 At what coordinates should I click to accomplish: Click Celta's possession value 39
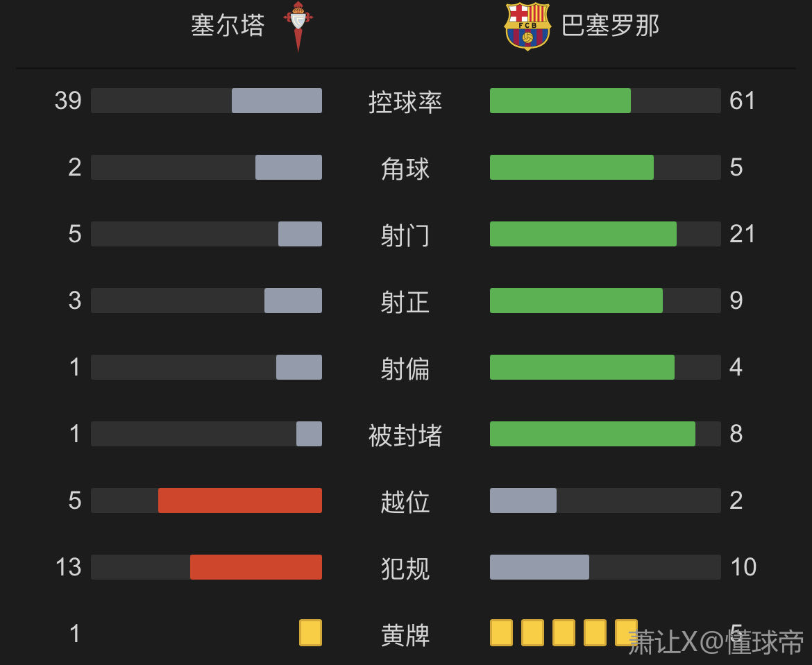tap(68, 101)
